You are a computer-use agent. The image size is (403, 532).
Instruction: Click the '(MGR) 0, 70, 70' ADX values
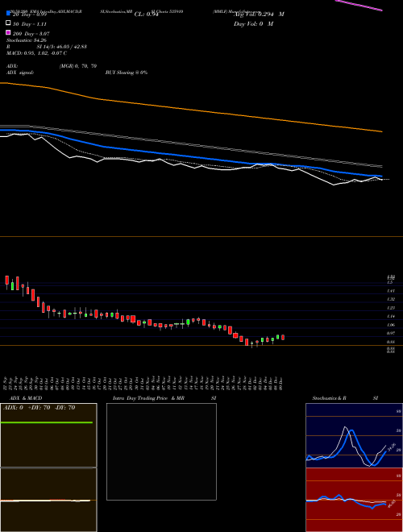[77, 66]
